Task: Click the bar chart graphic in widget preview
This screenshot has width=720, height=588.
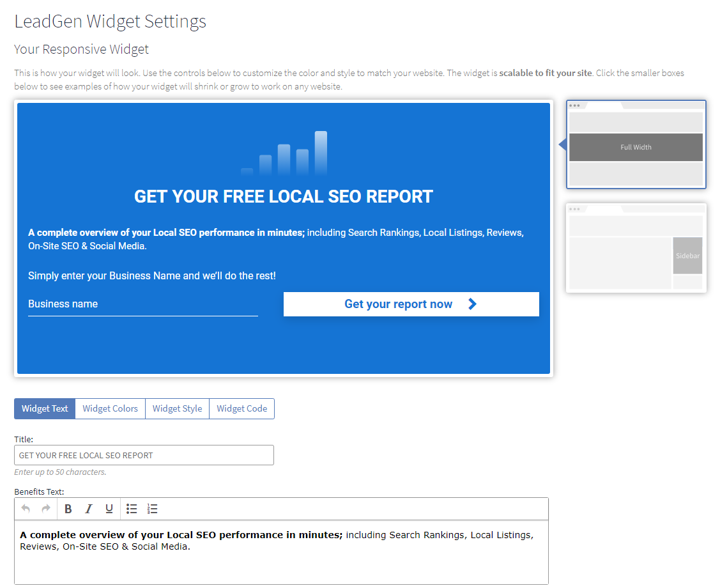Action: point(284,153)
